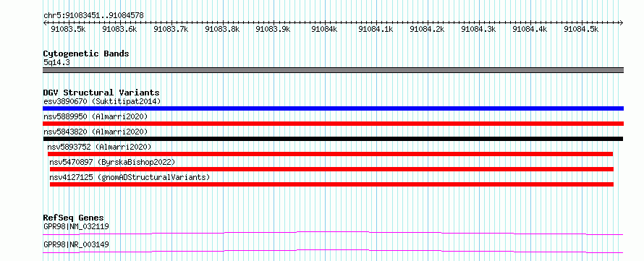Image resolution: width=644 pixels, height=261 pixels.
Task: Click ruler position 91084k
Action: click(x=324, y=29)
